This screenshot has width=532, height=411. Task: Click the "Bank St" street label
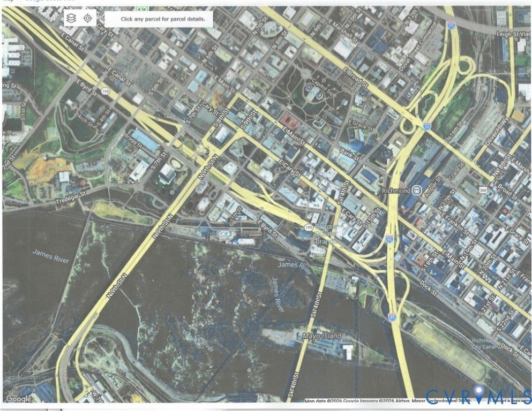click(x=349, y=155)
